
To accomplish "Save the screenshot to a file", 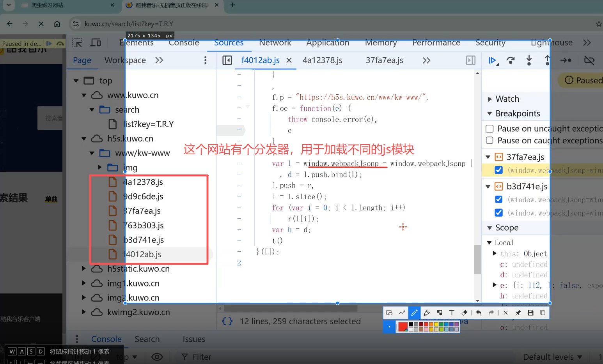I will tap(530, 313).
